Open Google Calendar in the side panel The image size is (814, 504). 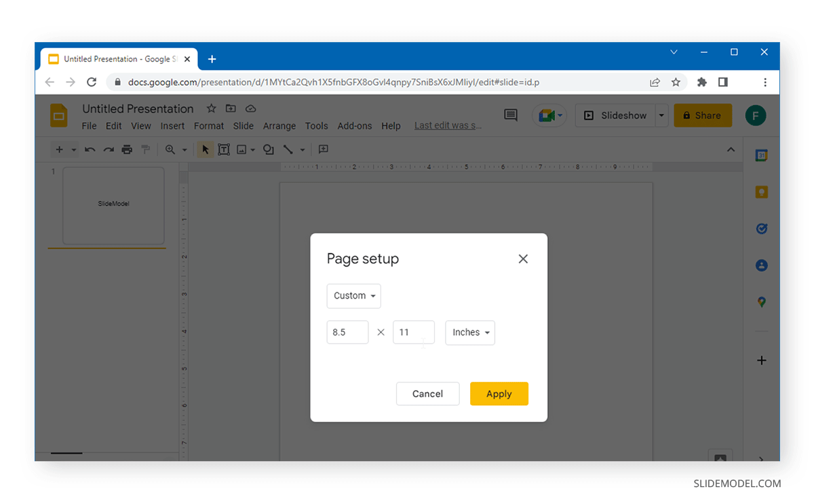pyautogui.click(x=761, y=155)
